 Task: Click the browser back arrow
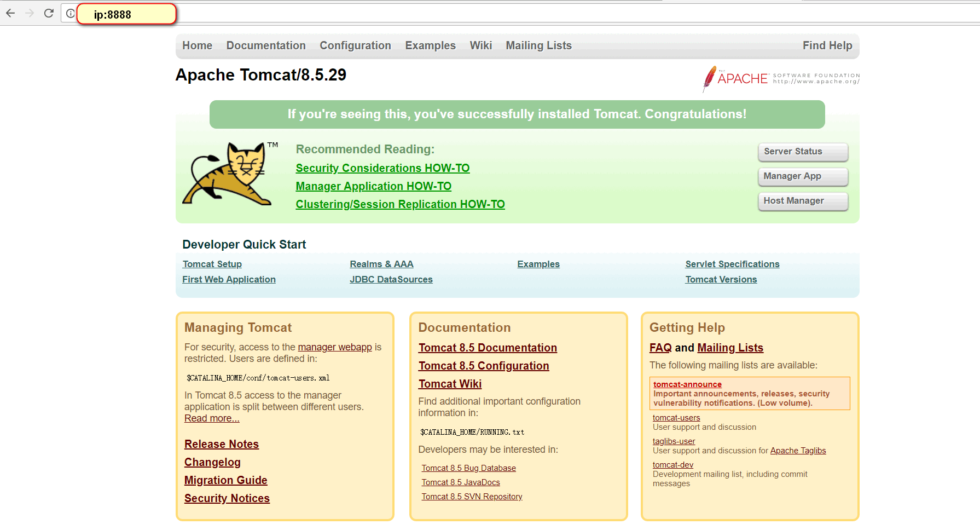tap(10, 13)
